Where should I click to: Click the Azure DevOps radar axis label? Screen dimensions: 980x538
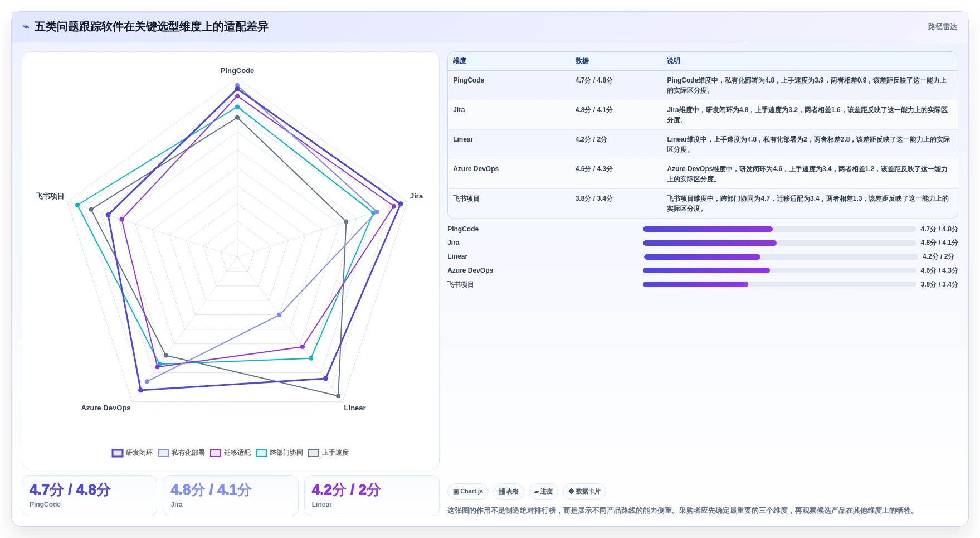pyautogui.click(x=106, y=408)
